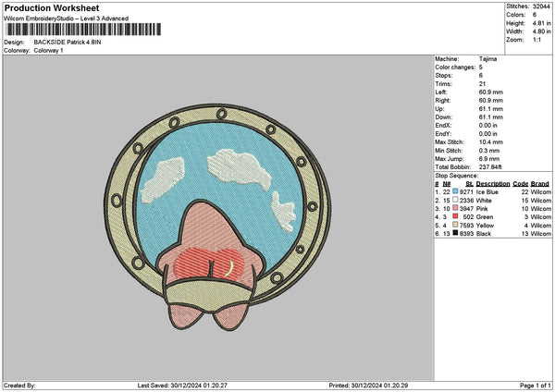This screenshot has height=392, width=555.
Task: Click the Zoom value 1:1
Action: pos(536,40)
